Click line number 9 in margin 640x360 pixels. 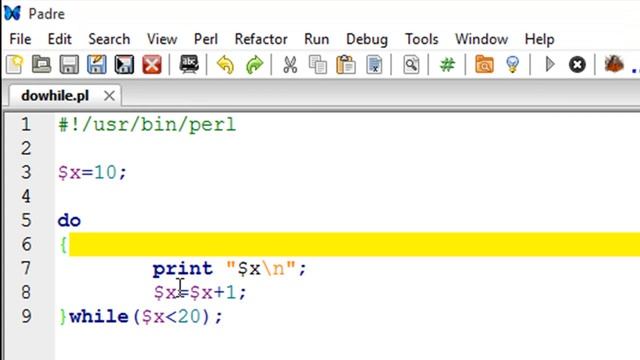tap(26, 316)
